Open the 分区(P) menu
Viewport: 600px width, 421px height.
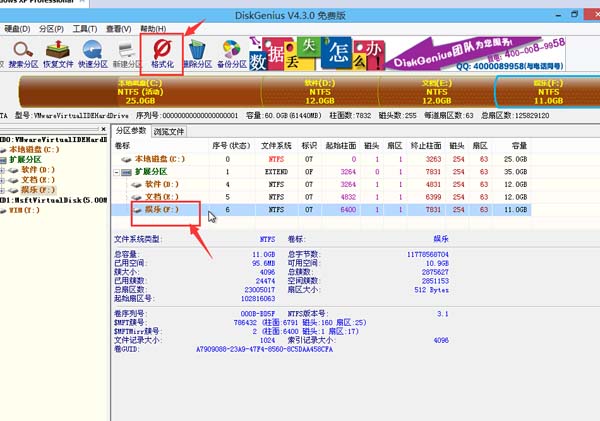[x=51, y=29]
